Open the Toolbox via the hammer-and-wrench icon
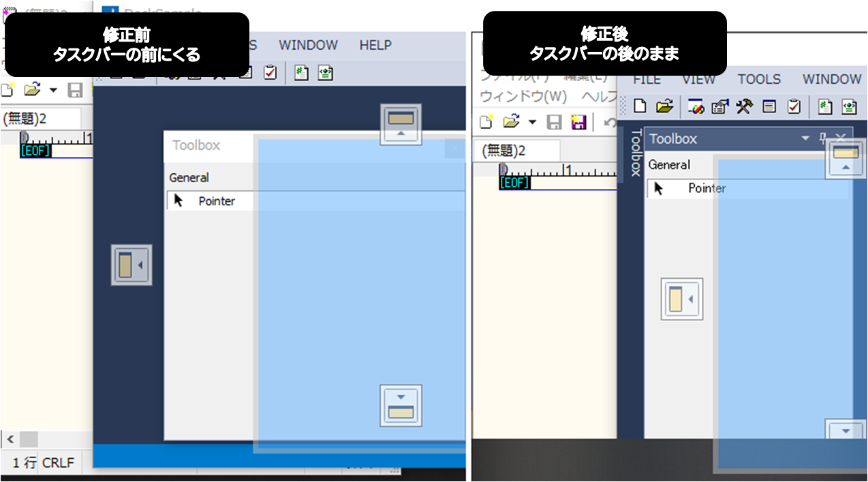This screenshot has width=868, height=482. tap(745, 106)
